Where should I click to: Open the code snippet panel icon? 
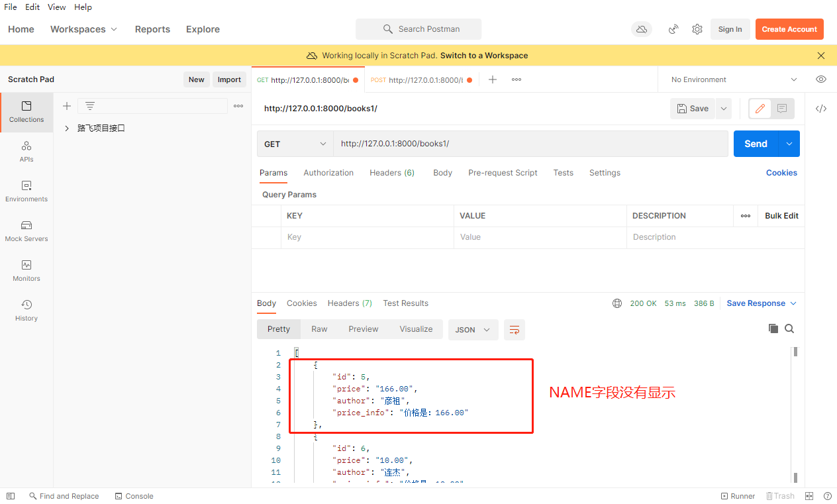(x=821, y=109)
